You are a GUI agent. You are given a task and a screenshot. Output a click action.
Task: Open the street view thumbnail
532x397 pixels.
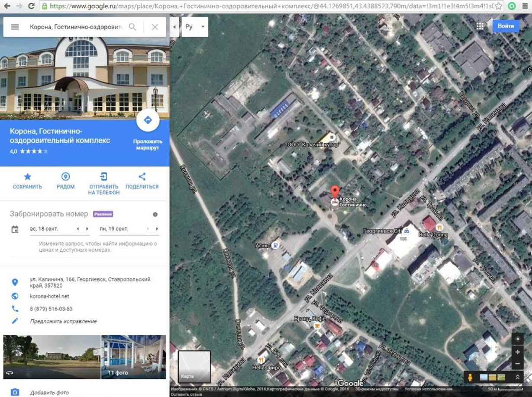pos(52,357)
